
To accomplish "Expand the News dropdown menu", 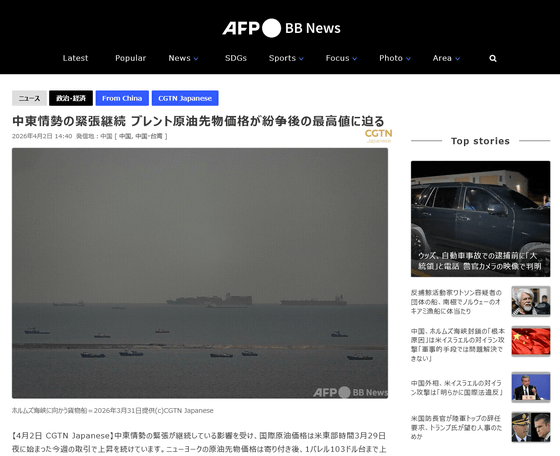I will tap(183, 58).
